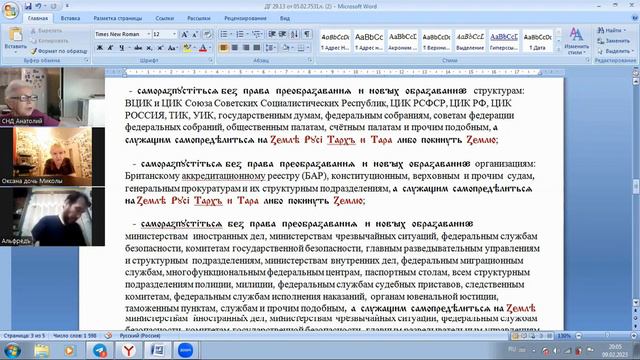Increase font size with grow font

(x=184, y=34)
